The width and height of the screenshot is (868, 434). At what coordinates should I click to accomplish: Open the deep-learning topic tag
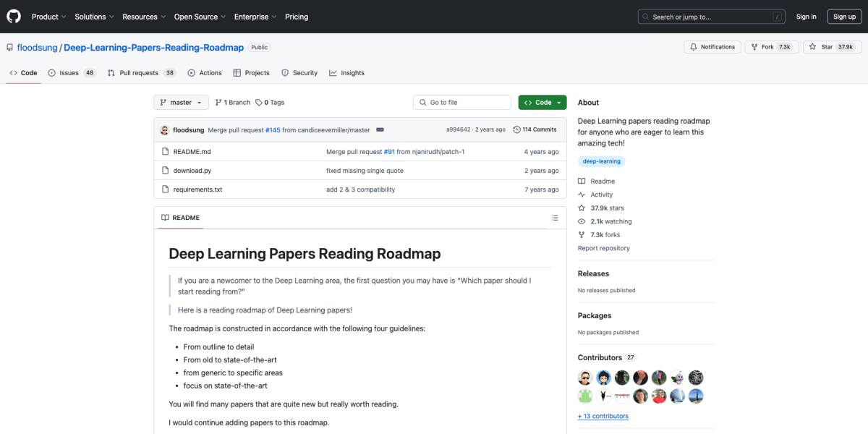coord(601,161)
